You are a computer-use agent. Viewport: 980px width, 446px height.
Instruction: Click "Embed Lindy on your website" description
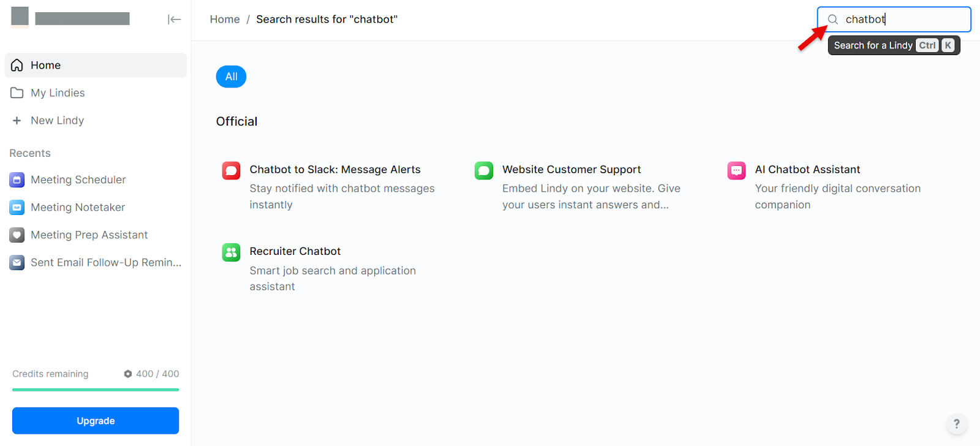[x=591, y=197]
